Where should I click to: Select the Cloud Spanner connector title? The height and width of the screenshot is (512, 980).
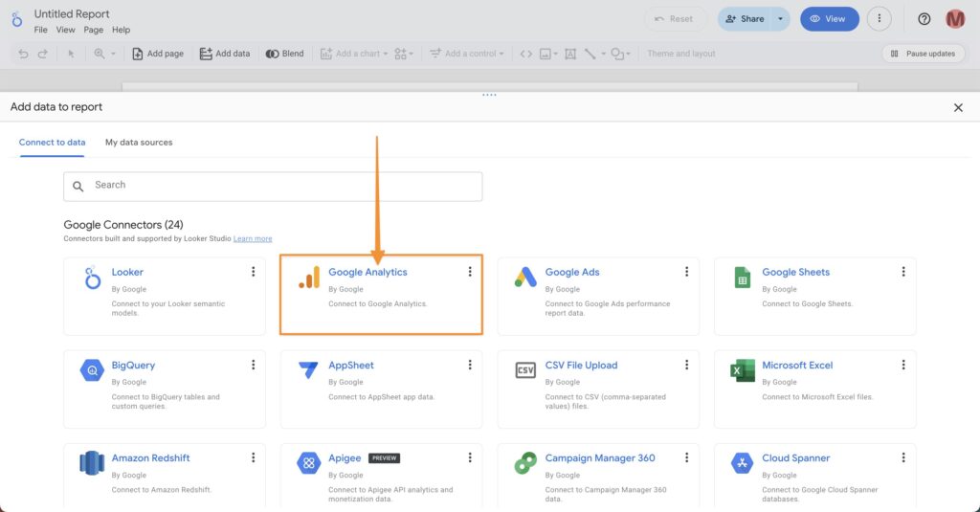point(795,458)
